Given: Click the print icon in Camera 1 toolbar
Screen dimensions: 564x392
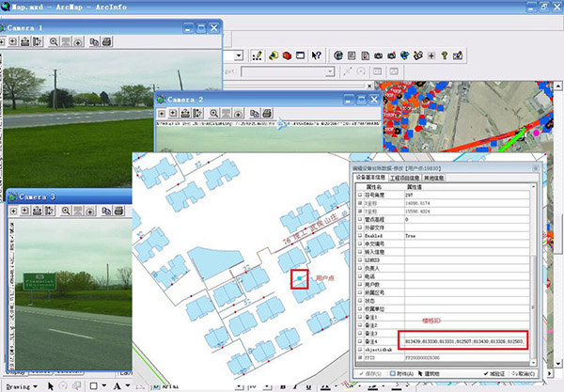Looking at the screenshot, I should [x=106, y=42].
